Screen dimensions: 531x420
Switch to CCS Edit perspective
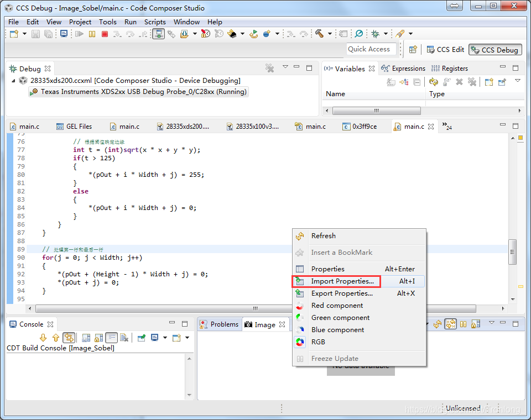pos(445,49)
